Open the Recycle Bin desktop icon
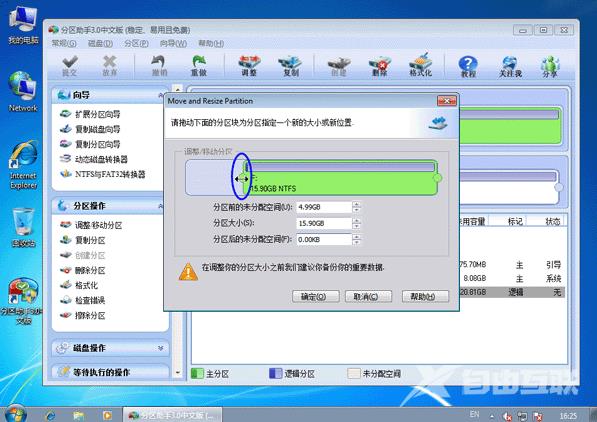Viewport: 597px width, 422px height. click(23, 227)
